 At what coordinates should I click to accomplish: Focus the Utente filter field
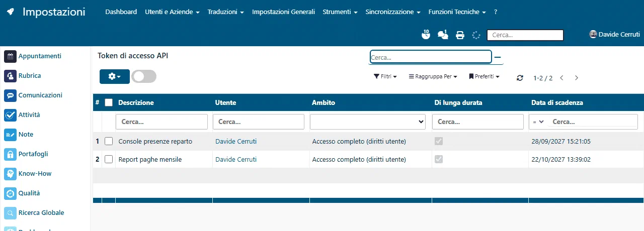[x=259, y=122]
